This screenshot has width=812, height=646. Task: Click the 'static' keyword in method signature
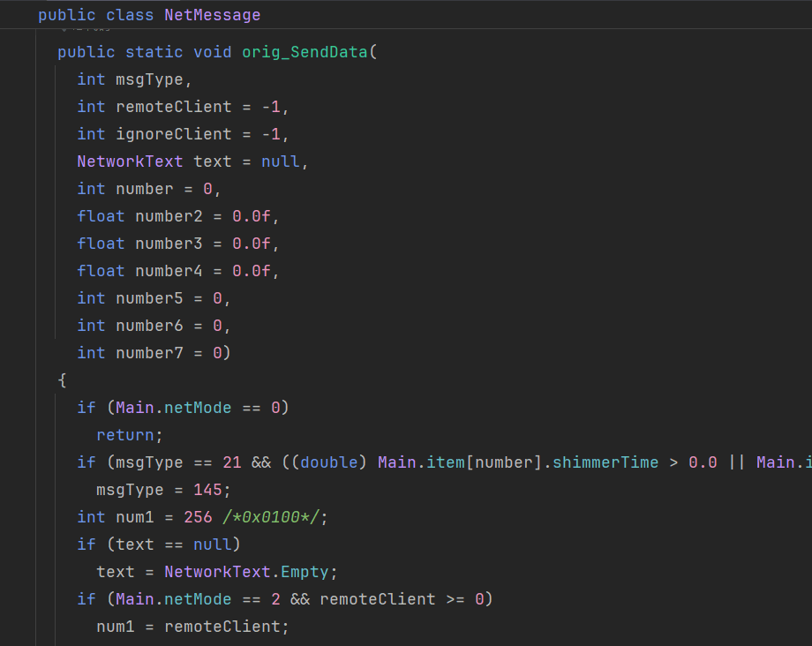(x=154, y=52)
